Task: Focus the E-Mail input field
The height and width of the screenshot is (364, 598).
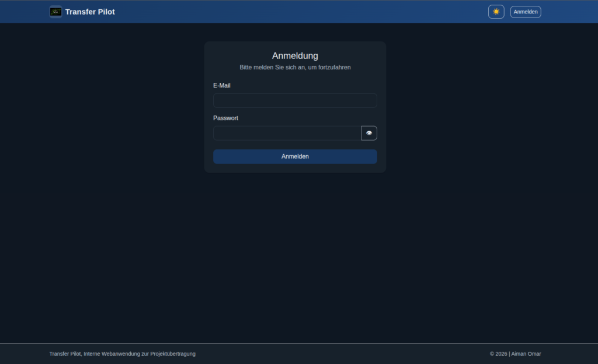Action: (295, 100)
